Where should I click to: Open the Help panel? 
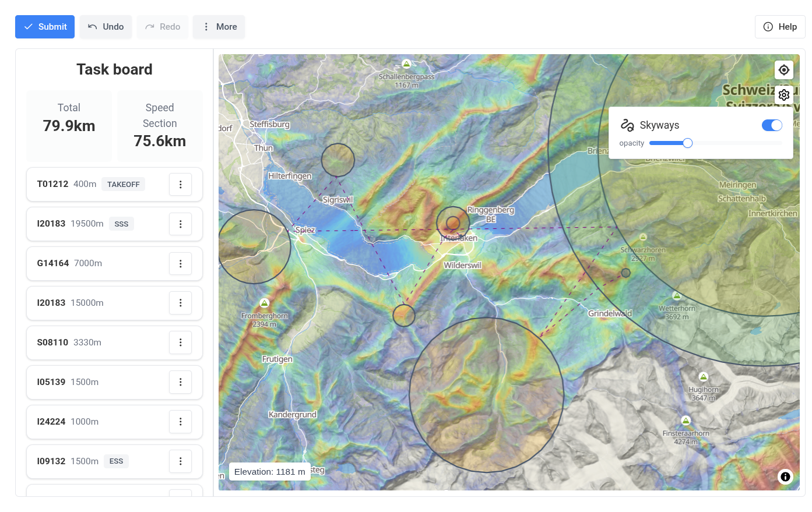point(779,27)
